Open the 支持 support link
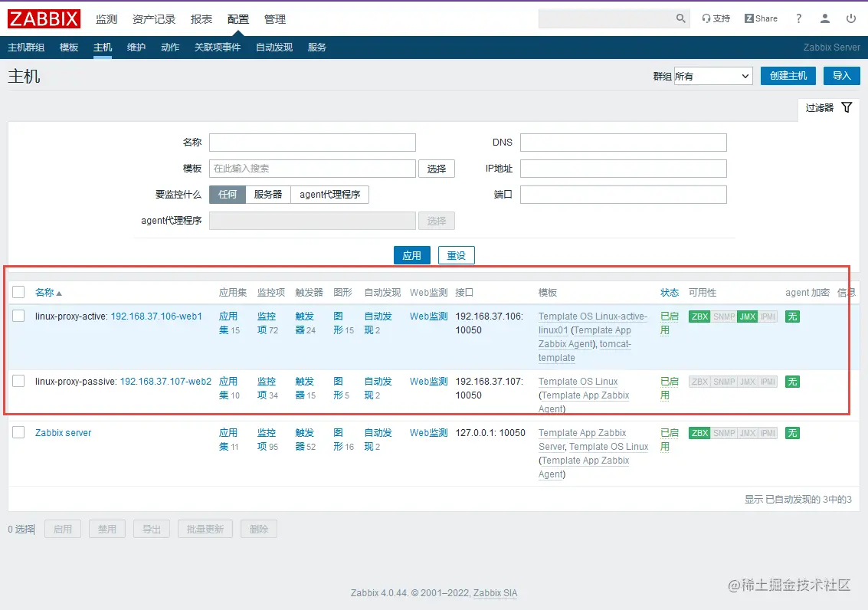 point(716,18)
